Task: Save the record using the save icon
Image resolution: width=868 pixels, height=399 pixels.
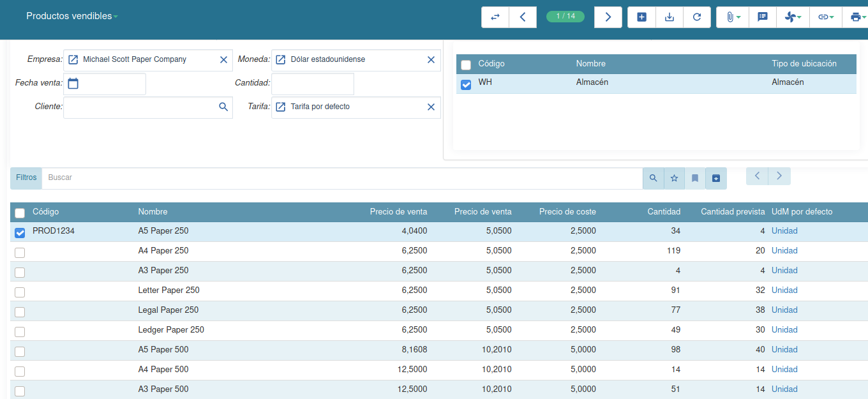Action: coord(669,17)
